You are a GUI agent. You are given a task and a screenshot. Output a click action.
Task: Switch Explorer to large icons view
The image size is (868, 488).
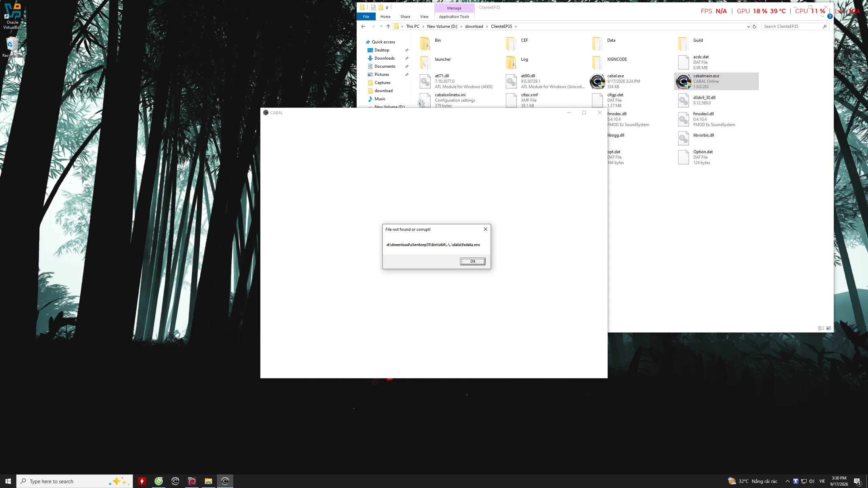(829, 328)
